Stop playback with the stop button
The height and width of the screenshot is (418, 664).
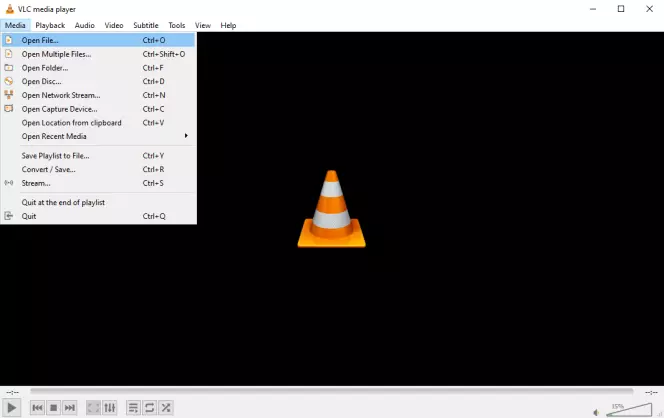click(x=54, y=407)
